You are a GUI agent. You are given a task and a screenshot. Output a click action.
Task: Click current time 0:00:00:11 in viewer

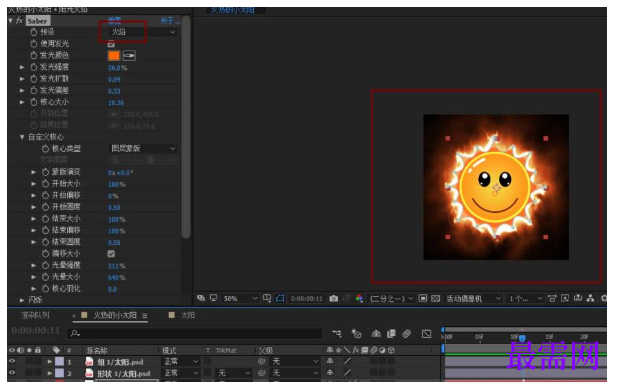click(307, 299)
